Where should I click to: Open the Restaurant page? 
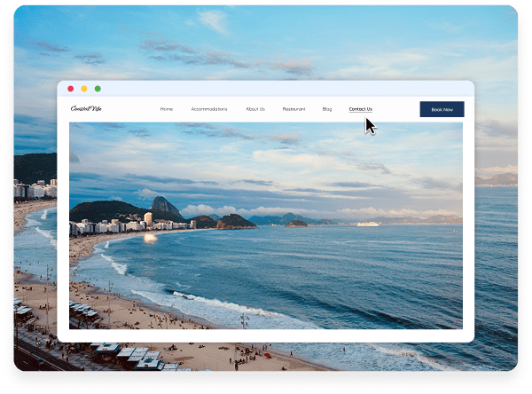(293, 109)
